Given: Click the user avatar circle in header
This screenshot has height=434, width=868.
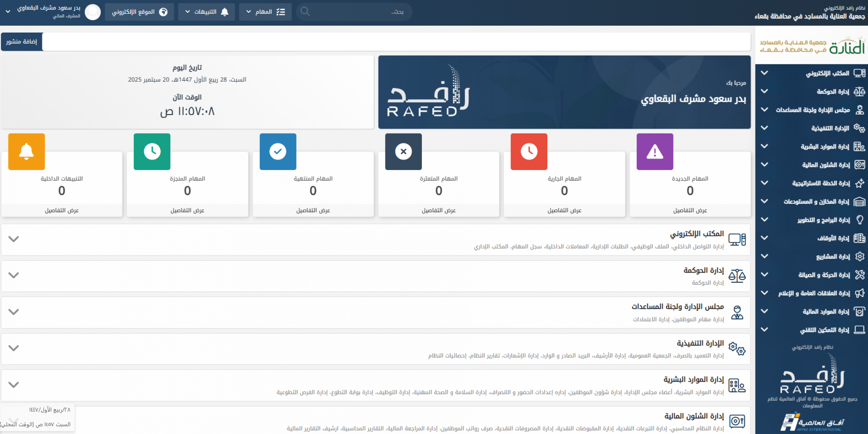Looking at the screenshot, I should pyautogui.click(x=93, y=12).
